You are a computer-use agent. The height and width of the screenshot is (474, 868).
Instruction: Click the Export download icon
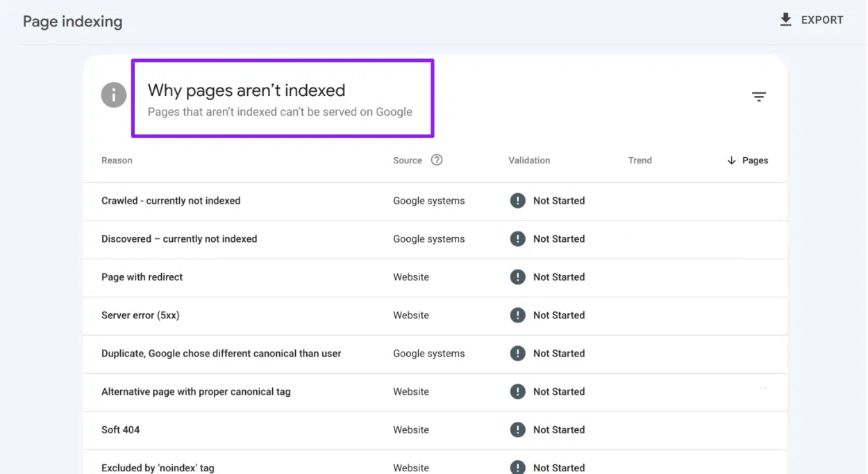785,19
